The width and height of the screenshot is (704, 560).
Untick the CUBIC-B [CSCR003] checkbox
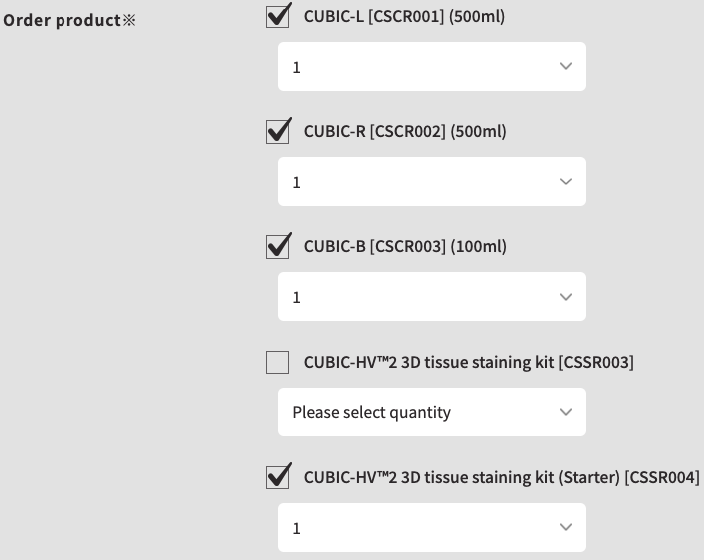tap(278, 247)
